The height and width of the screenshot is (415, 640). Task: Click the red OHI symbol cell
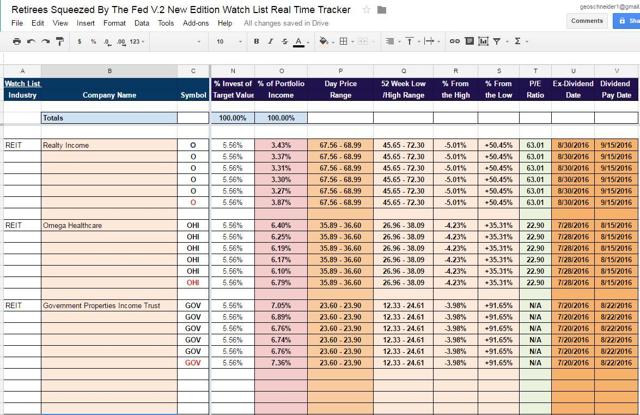tap(193, 282)
